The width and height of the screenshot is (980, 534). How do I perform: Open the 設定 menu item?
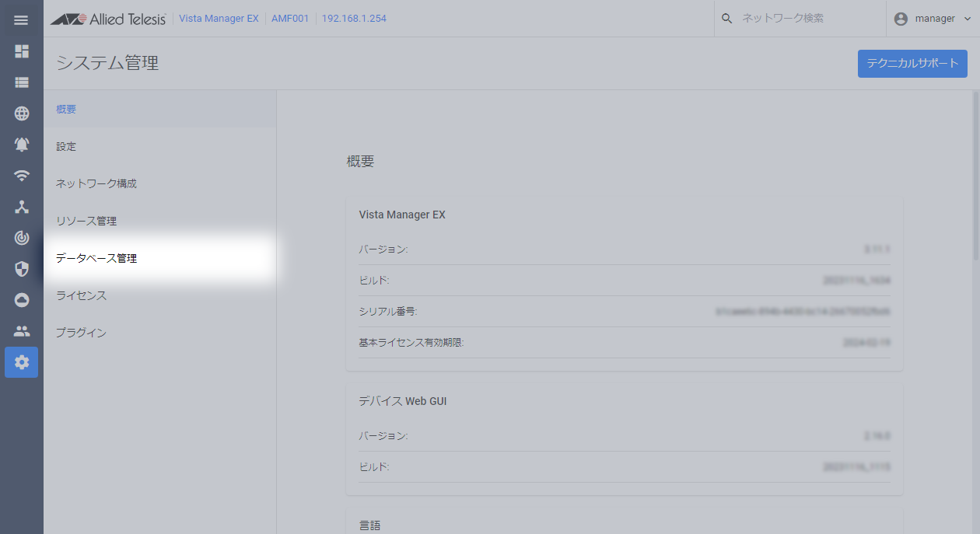tap(66, 146)
